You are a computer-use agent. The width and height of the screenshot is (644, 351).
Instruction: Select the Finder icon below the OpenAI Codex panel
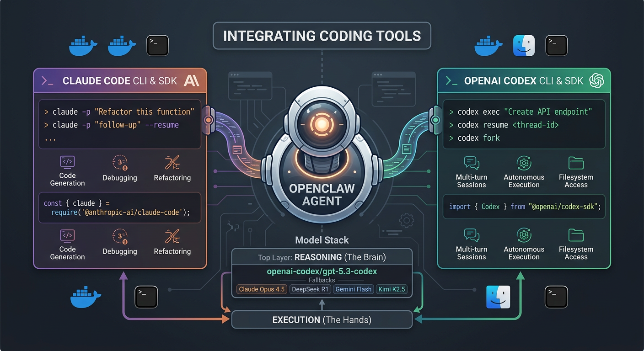498,297
